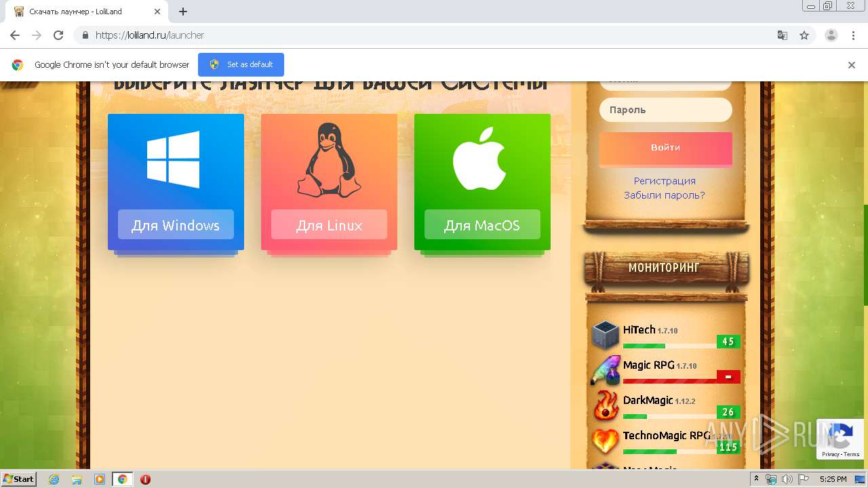Download launcher via Для Windows button

point(176,225)
